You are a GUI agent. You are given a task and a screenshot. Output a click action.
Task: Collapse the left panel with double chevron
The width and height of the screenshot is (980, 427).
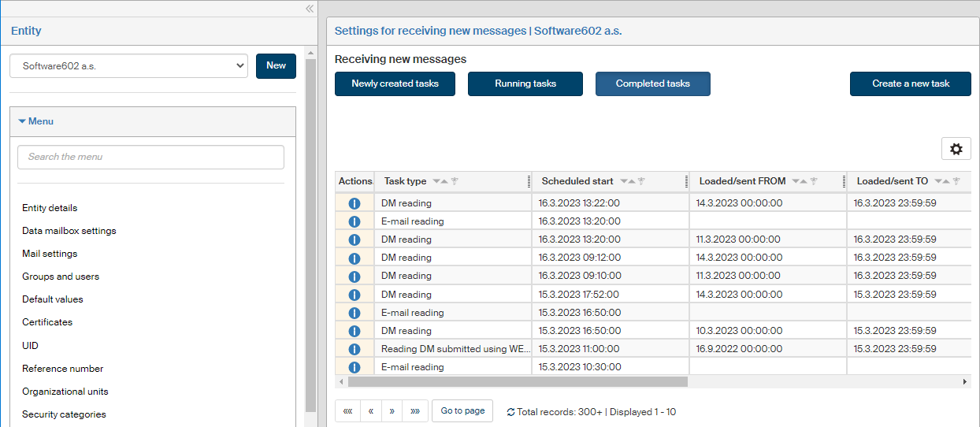[x=310, y=9]
